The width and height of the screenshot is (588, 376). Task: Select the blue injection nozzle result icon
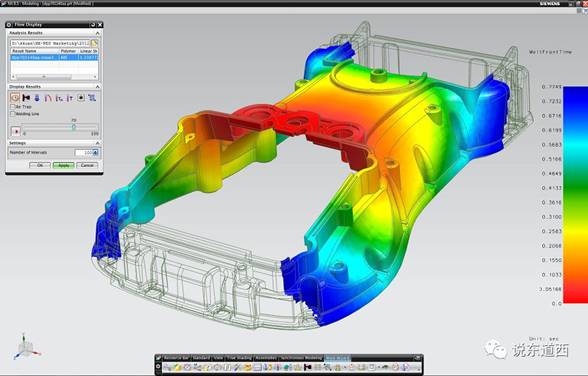pos(37,98)
